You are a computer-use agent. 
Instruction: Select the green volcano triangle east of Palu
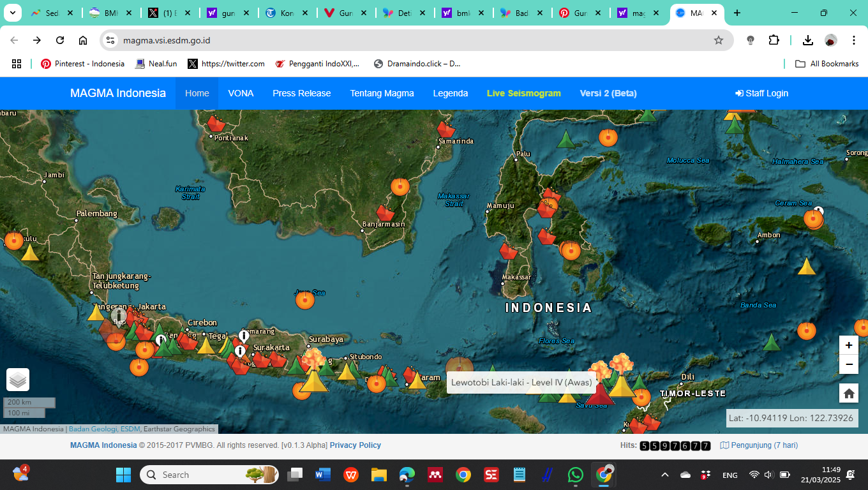point(565,139)
